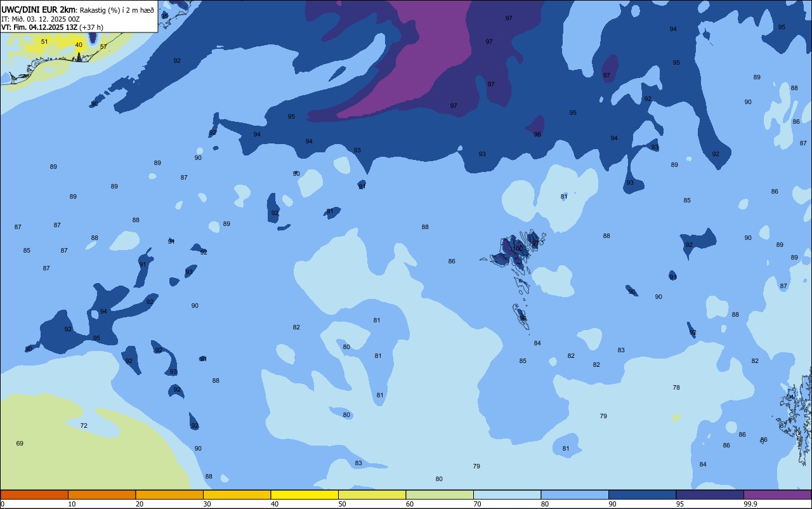Select the 'IT: Mið. 03. 12. 2025 00Z' line
This screenshot has width=812, height=509.
(42, 18)
